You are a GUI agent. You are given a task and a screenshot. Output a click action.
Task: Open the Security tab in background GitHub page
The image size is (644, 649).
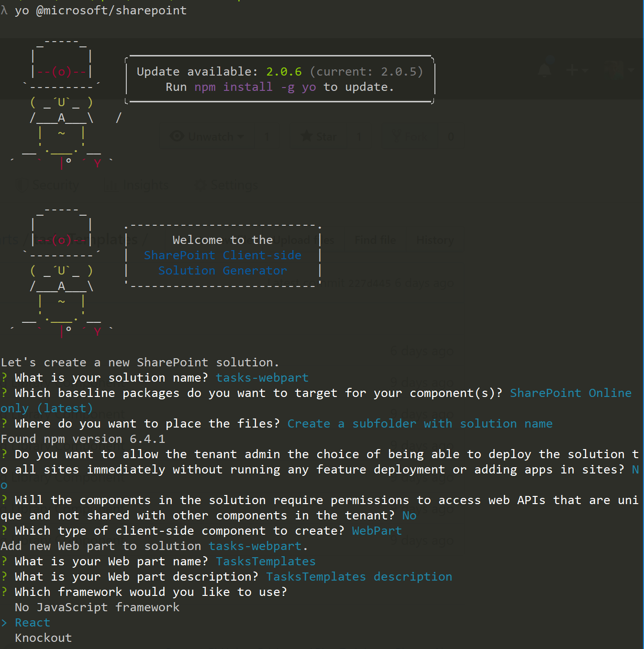(x=48, y=185)
